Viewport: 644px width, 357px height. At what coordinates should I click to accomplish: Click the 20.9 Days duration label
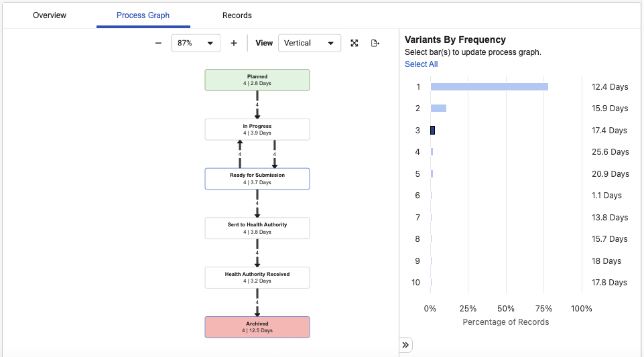coord(610,174)
